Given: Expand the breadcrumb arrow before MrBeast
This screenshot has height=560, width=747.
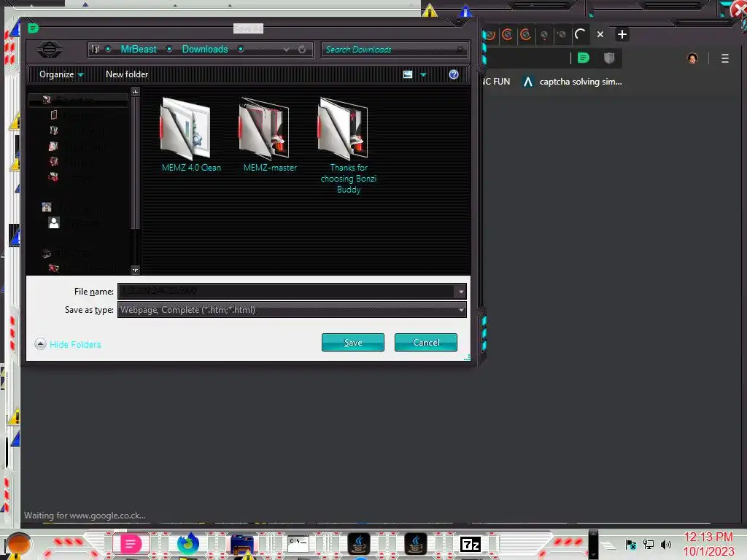Looking at the screenshot, I should (x=108, y=49).
